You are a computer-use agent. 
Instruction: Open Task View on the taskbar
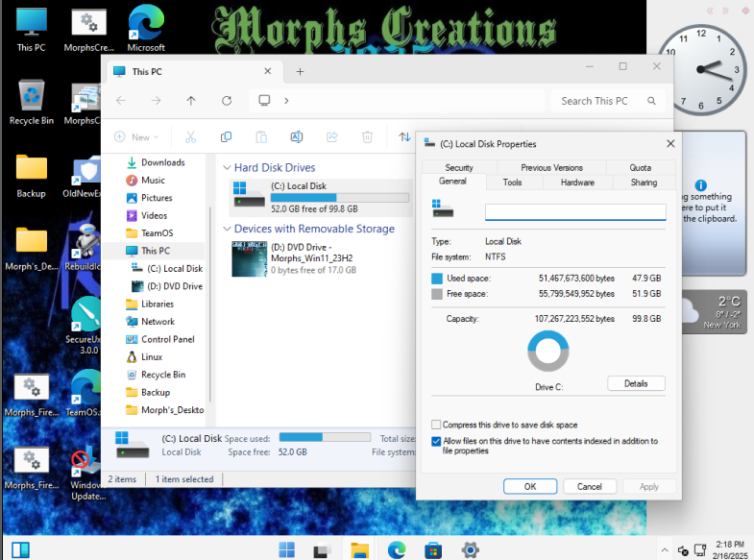click(323, 549)
